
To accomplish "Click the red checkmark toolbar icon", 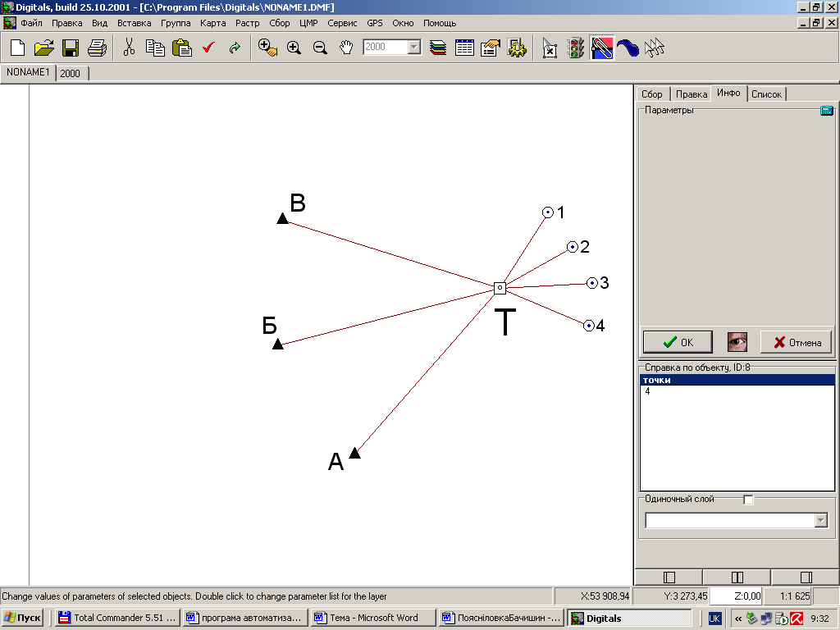I will pos(208,48).
